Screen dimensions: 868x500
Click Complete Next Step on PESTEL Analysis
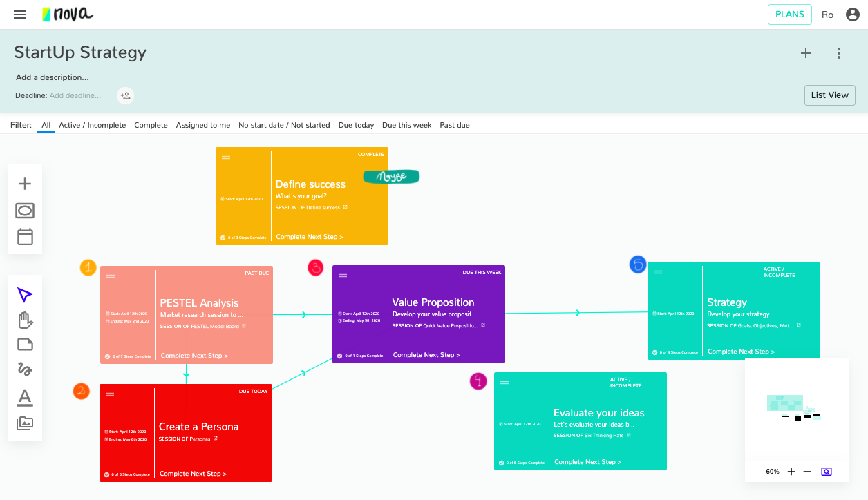(x=194, y=356)
